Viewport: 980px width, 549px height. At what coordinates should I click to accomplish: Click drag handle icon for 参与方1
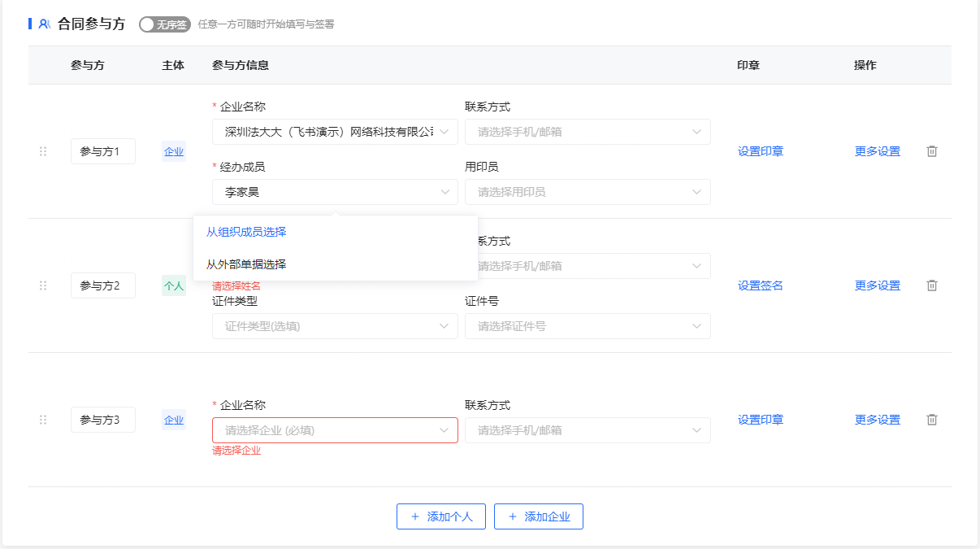43,151
